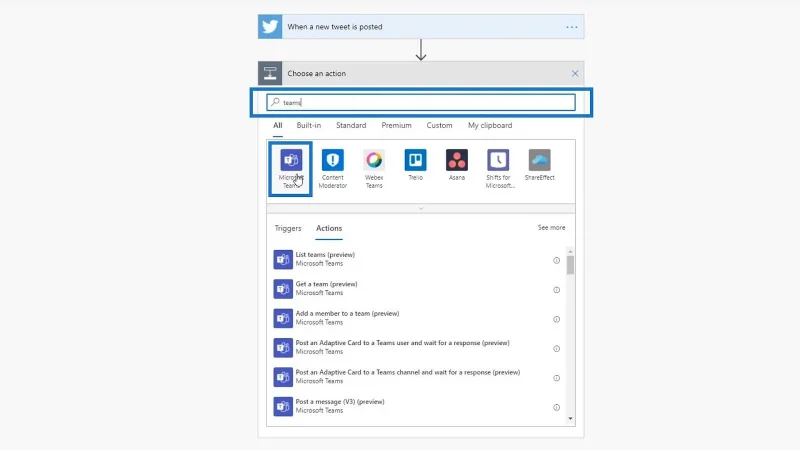Select Adaptive Card to Teams user action
Image resolution: width=800 pixels, height=450 pixels.
(417, 347)
